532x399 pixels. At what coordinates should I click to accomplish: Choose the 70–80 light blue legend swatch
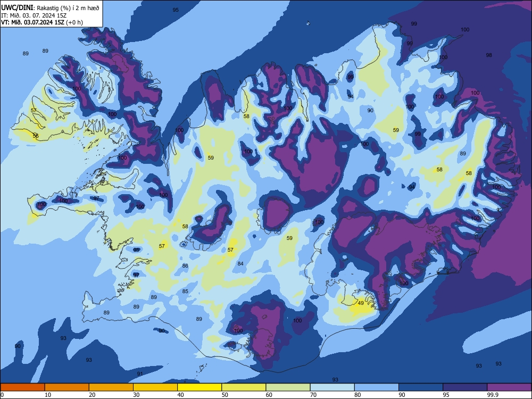click(332, 387)
